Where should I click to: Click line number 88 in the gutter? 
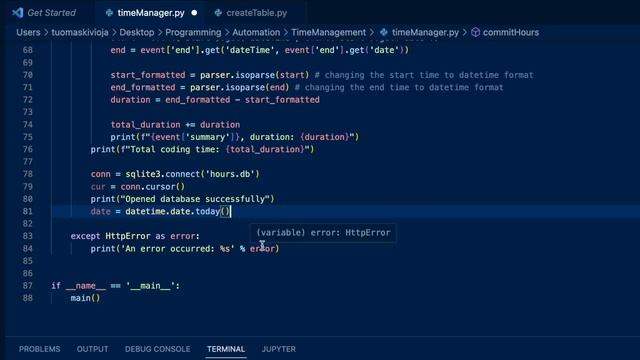coord(27,298)
